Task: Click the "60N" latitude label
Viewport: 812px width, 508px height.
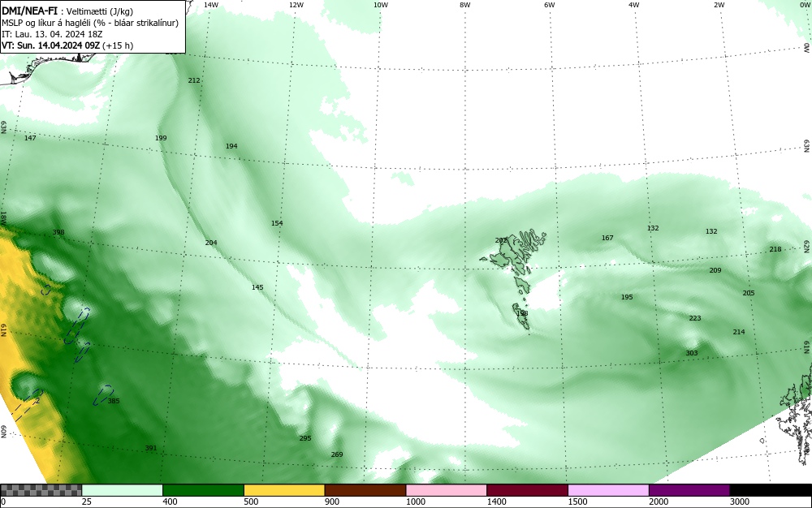Action: [x=3, y=432]
